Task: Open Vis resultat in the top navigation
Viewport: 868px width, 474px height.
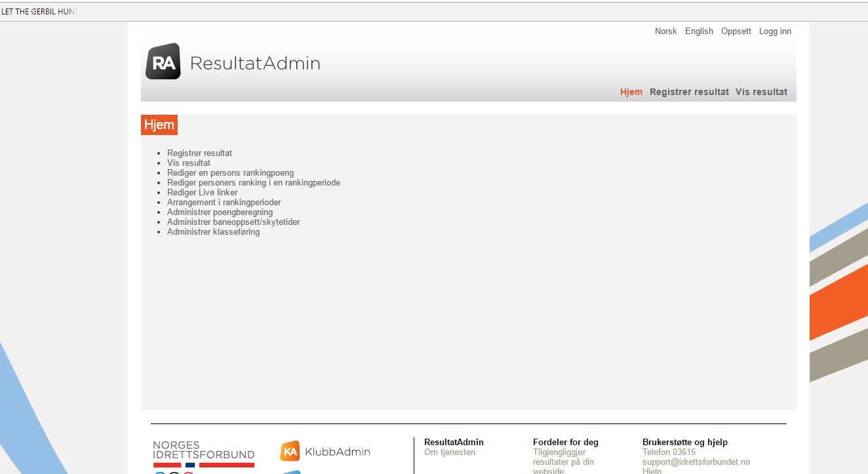Action: tap(761, 92)
